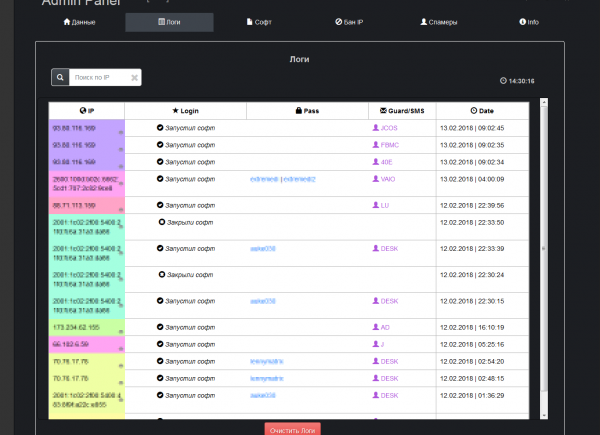Screen dimensions: 600x435
Task: Click the user icon beside FBMC
Action: click(x=376, y=145)
